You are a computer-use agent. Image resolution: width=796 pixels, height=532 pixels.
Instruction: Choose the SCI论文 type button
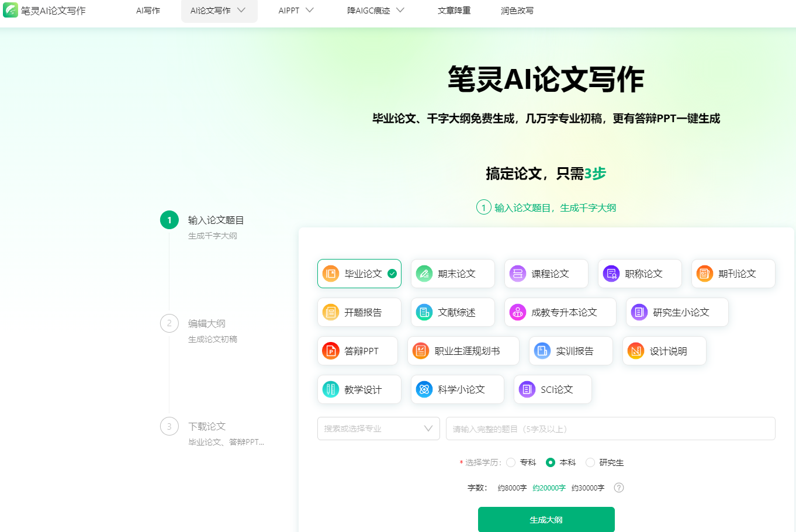tap(553, 389)
